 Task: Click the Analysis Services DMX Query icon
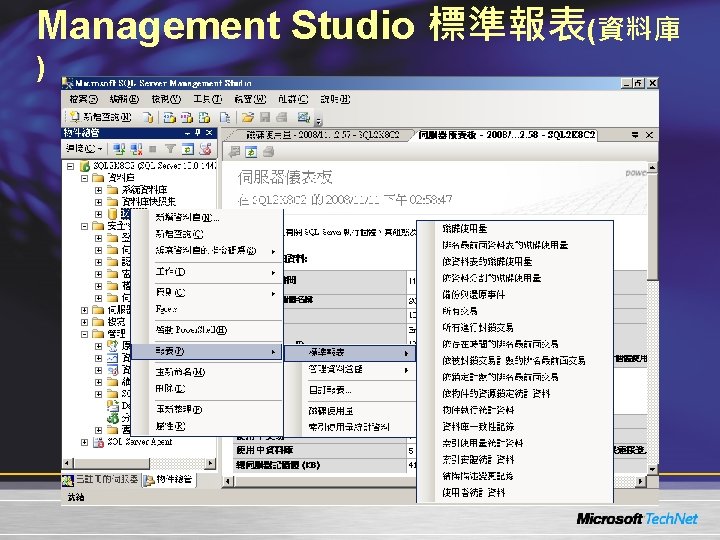186,118
